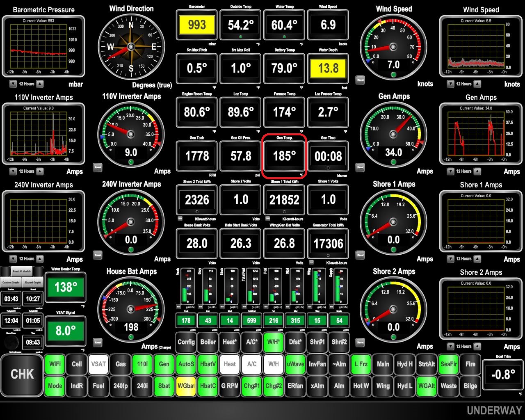Screen dimensions: 525x420
Task: Click the Gen Temp 185° readout
Action: pyautogui.click(x=284, y=156)
